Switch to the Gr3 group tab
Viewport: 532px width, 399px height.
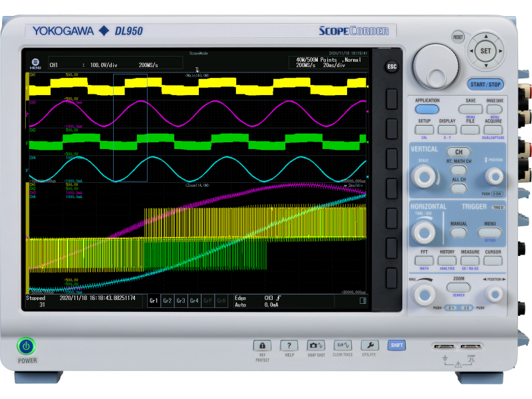(181, 301)
